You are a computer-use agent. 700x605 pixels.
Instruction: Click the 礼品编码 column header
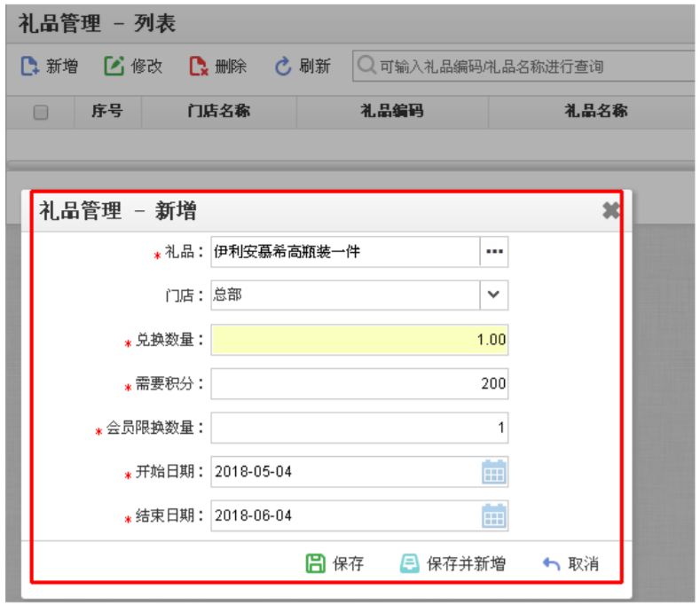pos(391,111)
